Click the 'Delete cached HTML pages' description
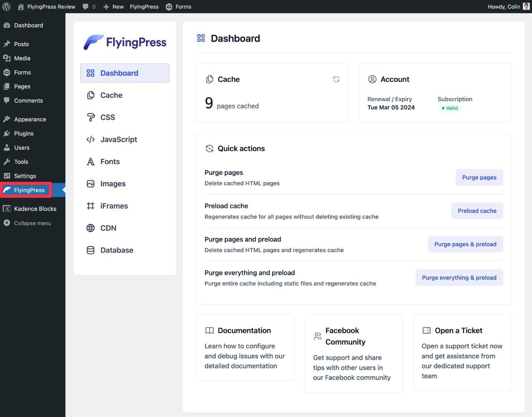Viewport: 532px width, 417px height. point(242,183)
